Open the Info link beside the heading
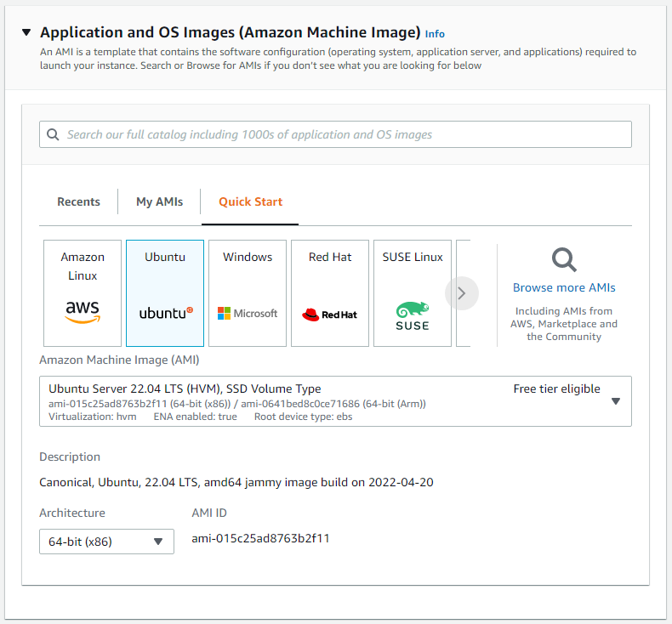Screen dimensions: 672x624 (x=435, y=34)
